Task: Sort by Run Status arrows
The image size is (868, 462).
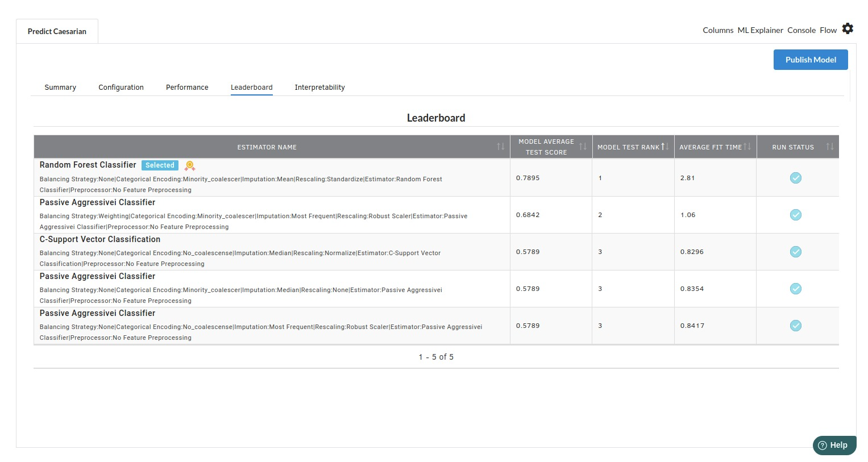Action: [830, 147]
